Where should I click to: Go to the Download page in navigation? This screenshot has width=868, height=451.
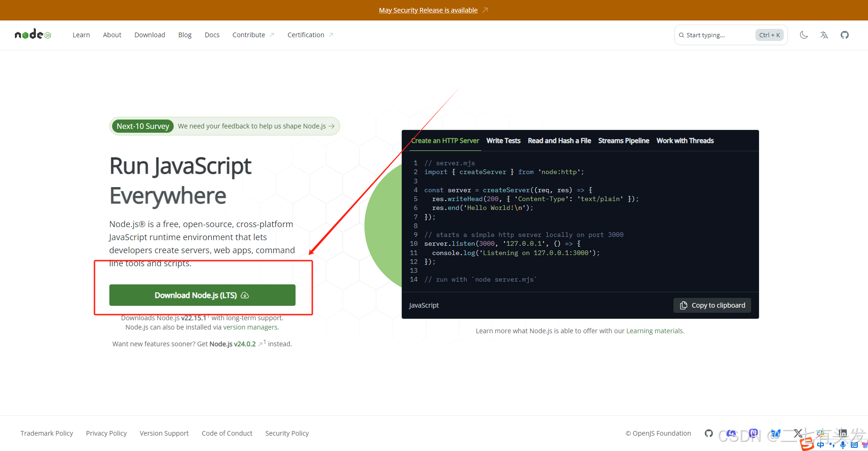150,35
